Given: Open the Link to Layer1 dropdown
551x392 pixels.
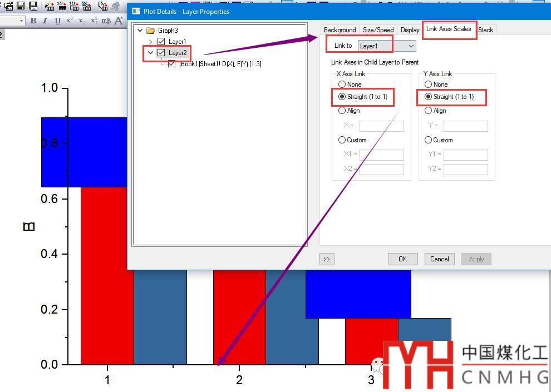Looking at the screenshot, I should [387, 46].
